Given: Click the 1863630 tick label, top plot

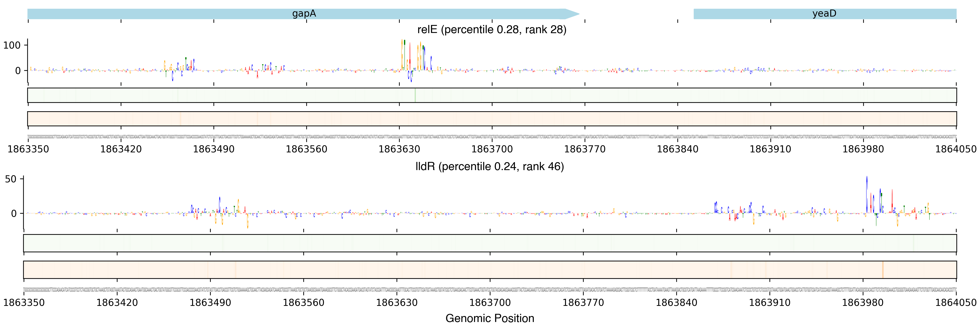Looking at the screenshot, I should point(399,149).
